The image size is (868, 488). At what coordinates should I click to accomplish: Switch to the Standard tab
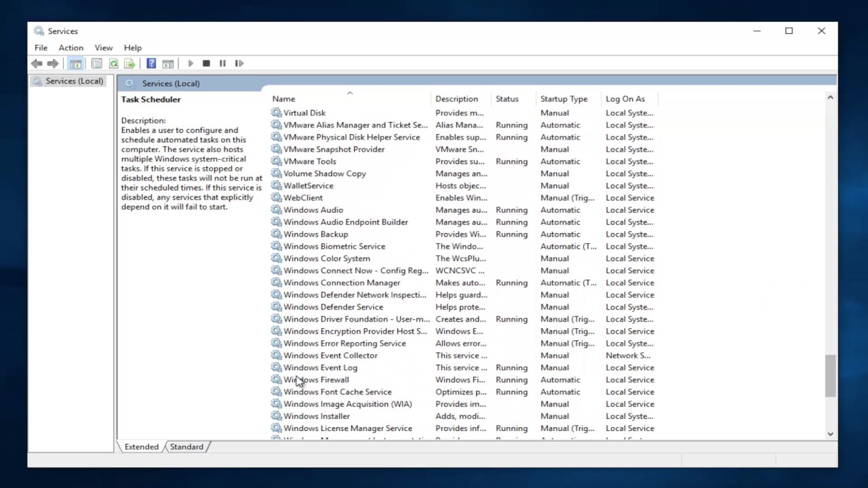pos(186,447)
